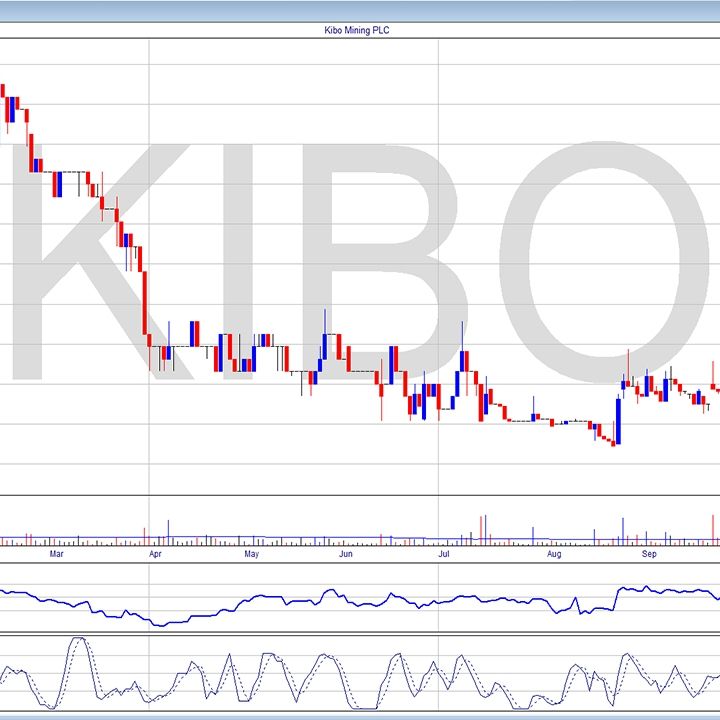The height and width of the screenshot is (720, 720).
Task: Click the May label on date axis
Action: coord(251,552)
